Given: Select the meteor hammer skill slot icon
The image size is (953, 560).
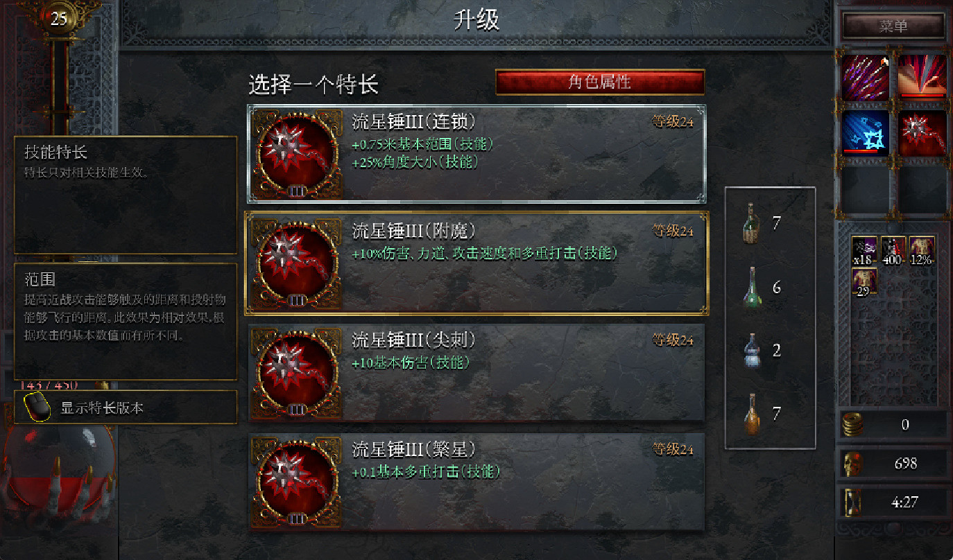Looking at the screenshot, I should tap(922, 133).
